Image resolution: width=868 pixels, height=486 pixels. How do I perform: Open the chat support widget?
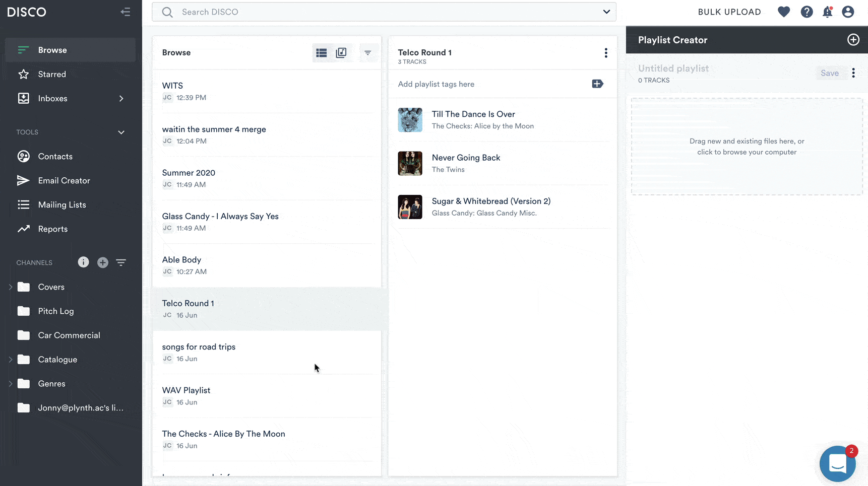click(837, 464)
